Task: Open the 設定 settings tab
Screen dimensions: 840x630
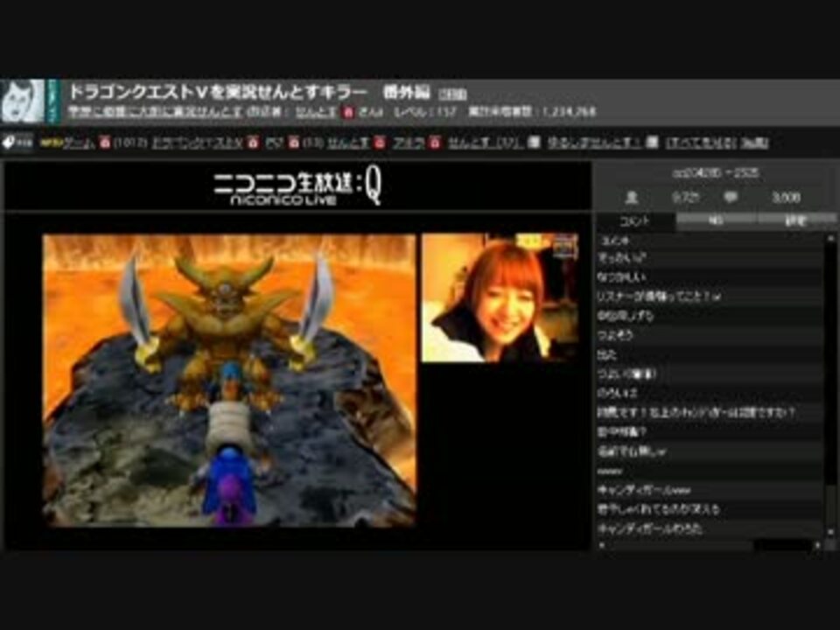Action: coord(795,220)
